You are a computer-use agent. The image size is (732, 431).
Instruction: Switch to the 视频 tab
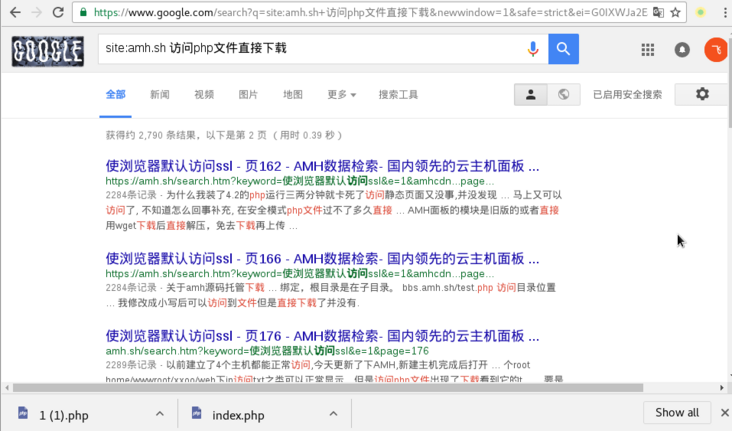click(x=204, y=95)
